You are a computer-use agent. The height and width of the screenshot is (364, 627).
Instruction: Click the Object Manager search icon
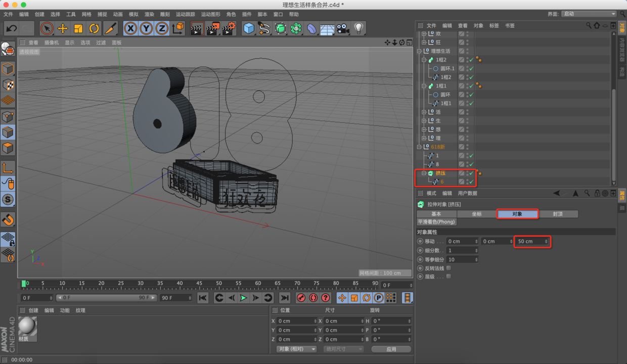pos(589,25)
